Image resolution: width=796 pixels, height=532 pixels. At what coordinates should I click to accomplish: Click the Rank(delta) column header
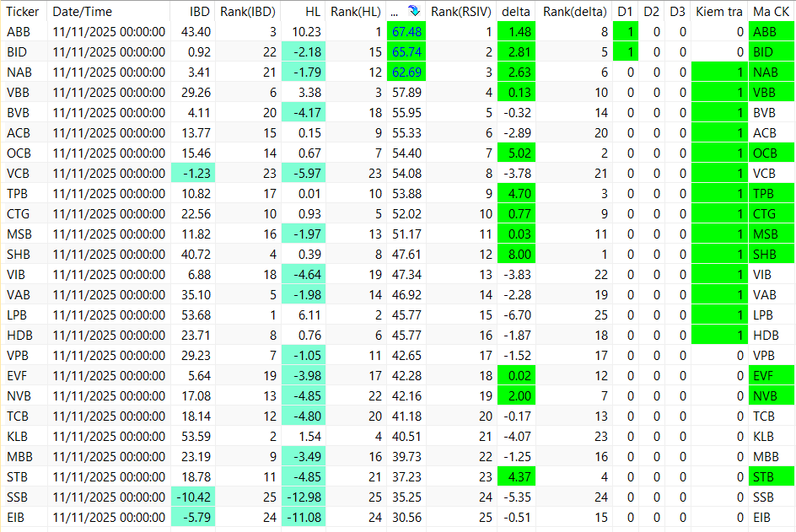574,11
